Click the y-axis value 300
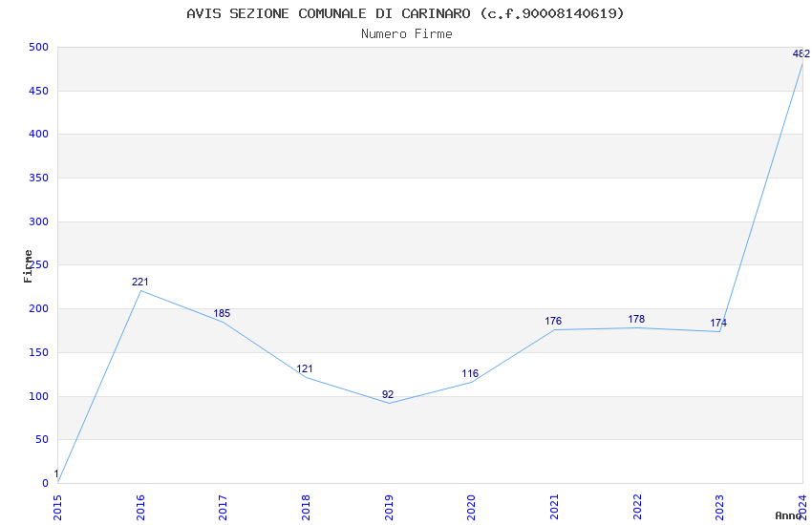The image size is (812, 525). pos(39,221)
